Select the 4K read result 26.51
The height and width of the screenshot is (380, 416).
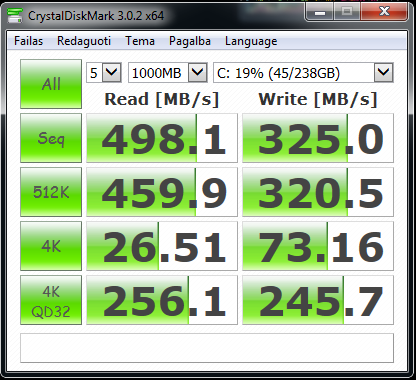pos(162,246)
